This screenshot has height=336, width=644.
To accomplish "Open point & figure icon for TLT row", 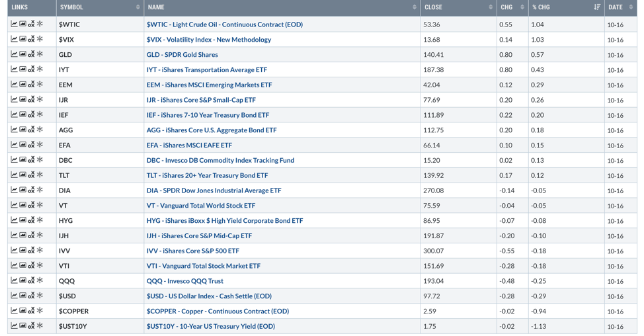I will tap(31, 175).
